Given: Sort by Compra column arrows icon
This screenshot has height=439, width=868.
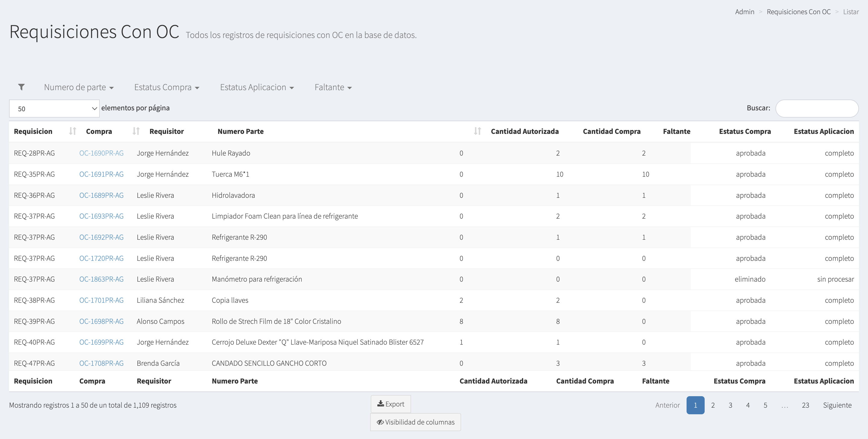Looking at the screenshot, I should [x=136, y=131].
